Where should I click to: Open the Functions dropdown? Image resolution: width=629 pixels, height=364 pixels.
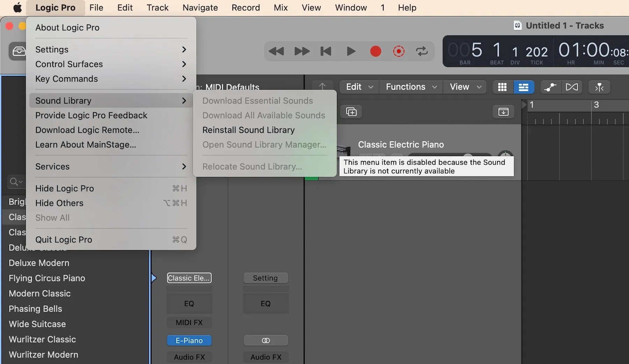pyautogui.click(x=411, y=87)
